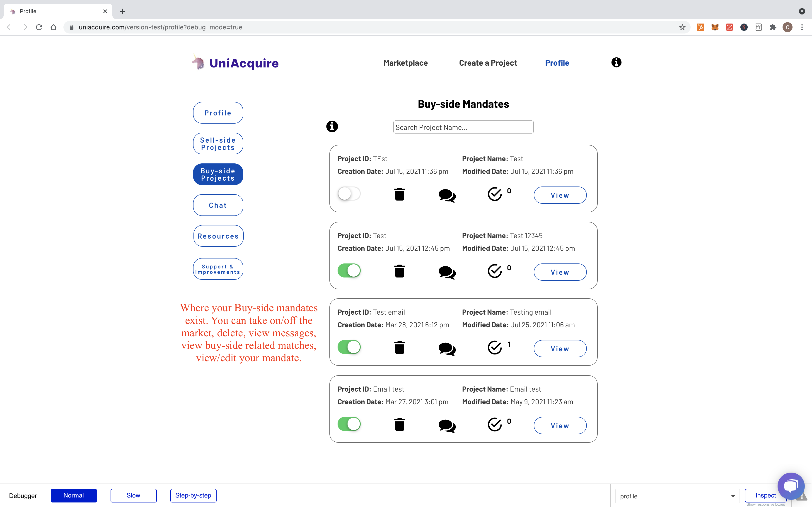Open Create a Project page
The height and width of the screenshot is (507, 812).
[x=488, y=63]
